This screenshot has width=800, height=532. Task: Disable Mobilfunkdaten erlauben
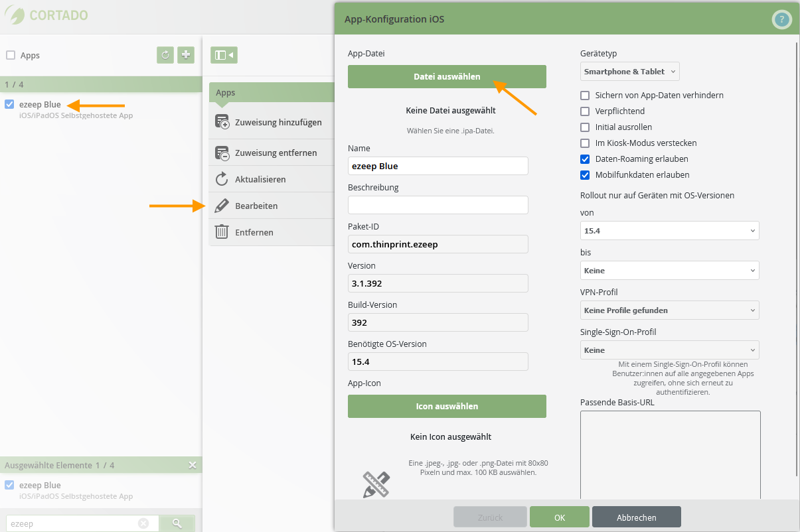coord(585,175)
